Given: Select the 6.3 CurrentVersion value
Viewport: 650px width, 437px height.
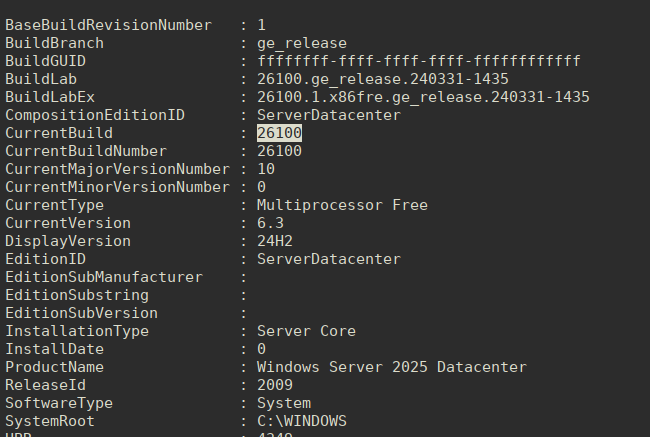Looking at the screenshot, I should pos(270,223).
